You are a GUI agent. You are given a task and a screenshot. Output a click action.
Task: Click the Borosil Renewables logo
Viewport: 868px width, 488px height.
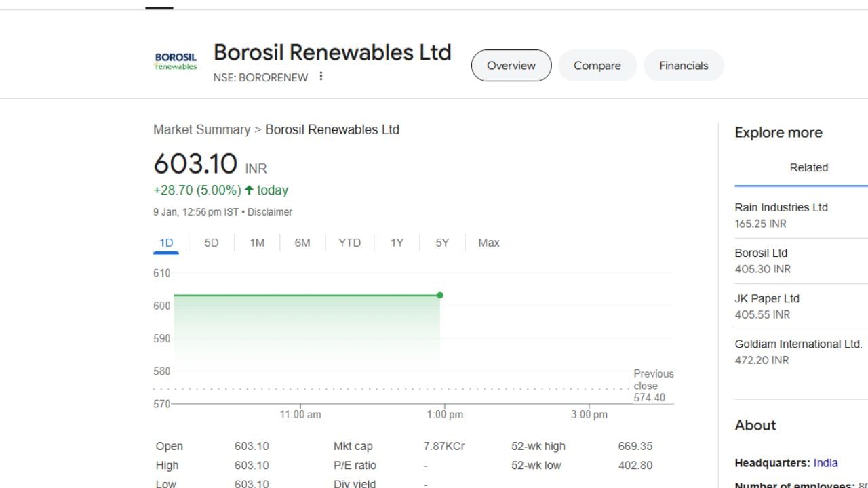click(x=176, y=62)
